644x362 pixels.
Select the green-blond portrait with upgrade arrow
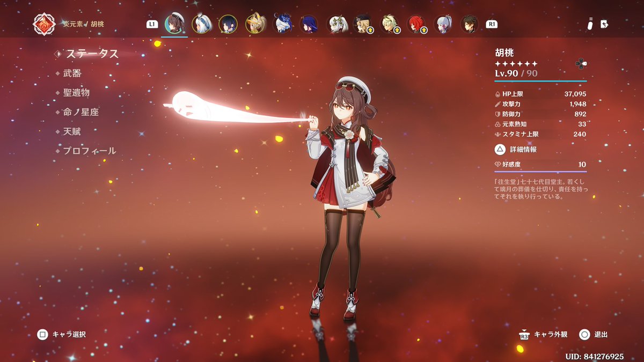[x=389, y=24]
